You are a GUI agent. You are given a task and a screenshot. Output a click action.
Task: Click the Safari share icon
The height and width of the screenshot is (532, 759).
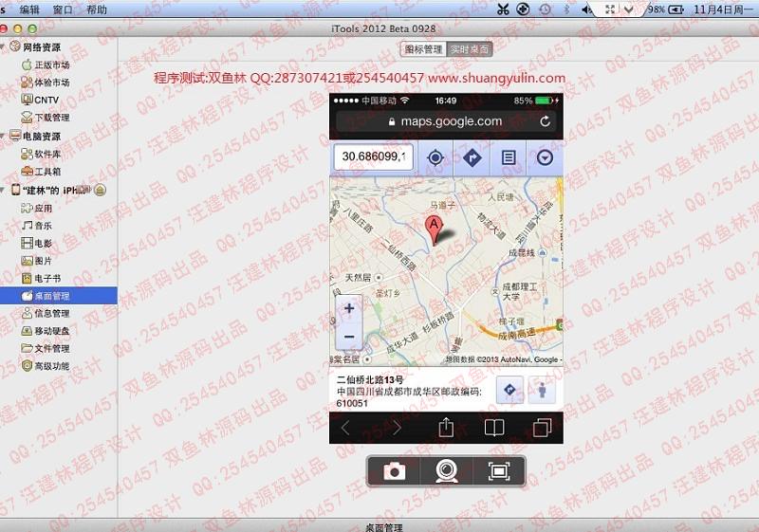tap(446, 428)
